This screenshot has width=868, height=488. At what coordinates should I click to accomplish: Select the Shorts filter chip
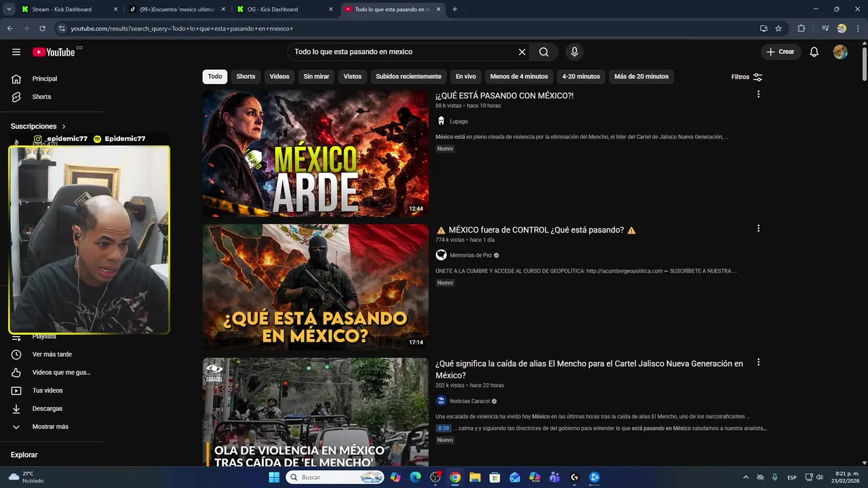pyautogui.click(x=245, y=77)
